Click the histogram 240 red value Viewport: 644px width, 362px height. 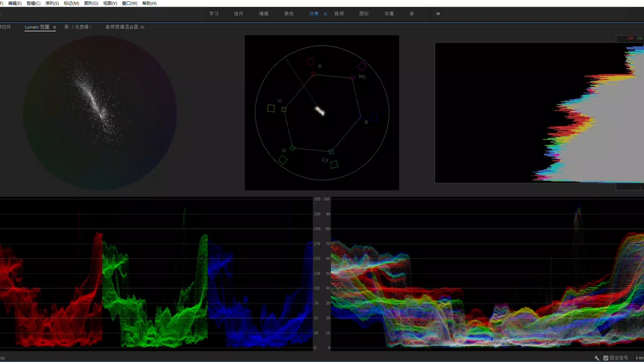(630, 38)
